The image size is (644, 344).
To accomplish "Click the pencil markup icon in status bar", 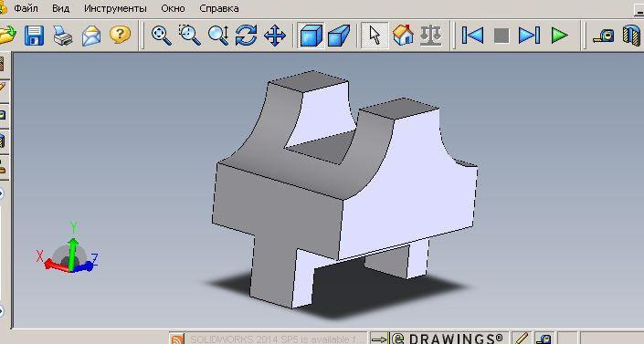I will (x=522, y=339).
